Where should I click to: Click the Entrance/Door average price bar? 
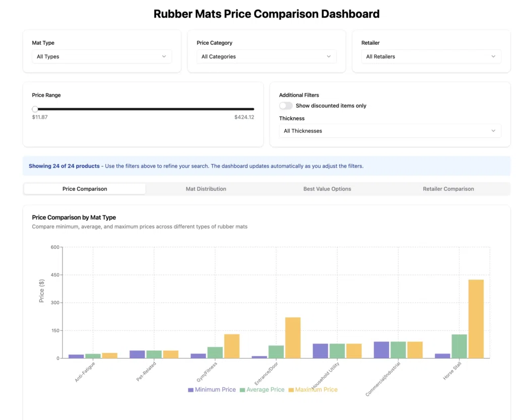(276, 352)
